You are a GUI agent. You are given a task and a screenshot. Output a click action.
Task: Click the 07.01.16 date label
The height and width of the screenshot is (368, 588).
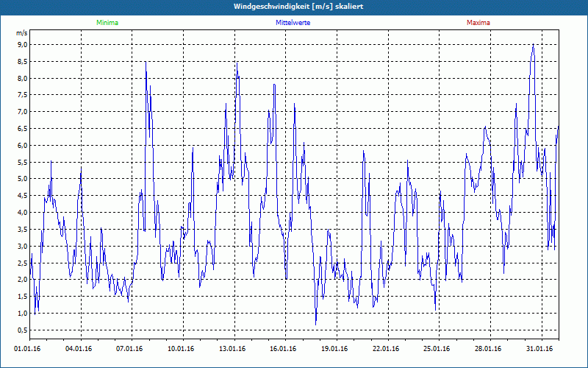(x=129, y=349)
